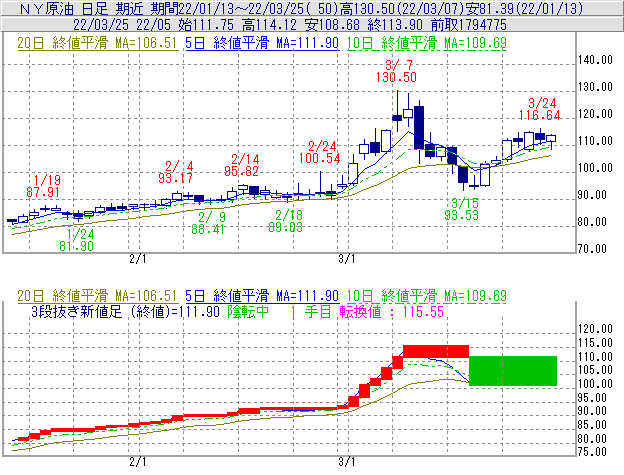
Task: Click the 2/1 date label under lower chart
Action: click(138, 462)
